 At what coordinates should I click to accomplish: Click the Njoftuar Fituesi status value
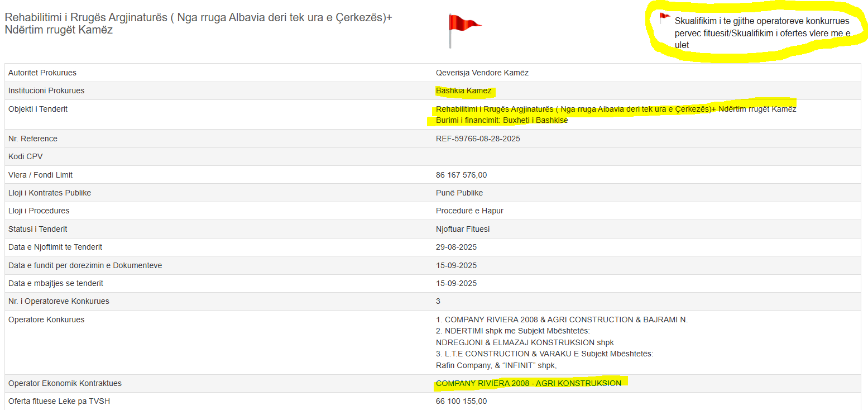(463, 230)
